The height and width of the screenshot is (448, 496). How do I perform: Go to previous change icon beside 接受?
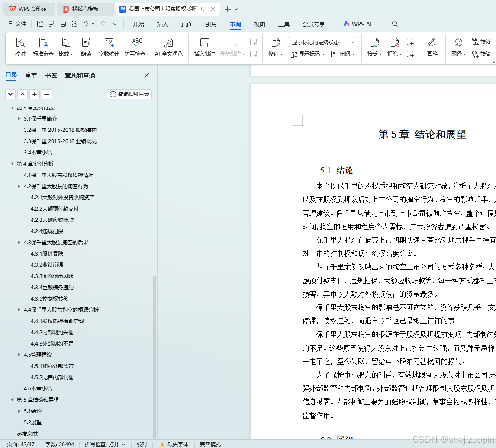tap(410, 42)
